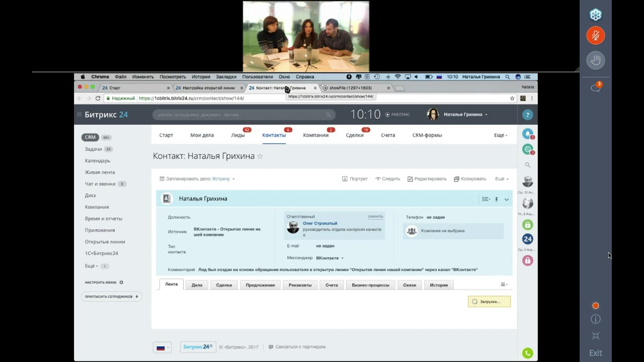Open notifications bell in right sidebar
Screen dimensions: 644x362
coord(527,134)
